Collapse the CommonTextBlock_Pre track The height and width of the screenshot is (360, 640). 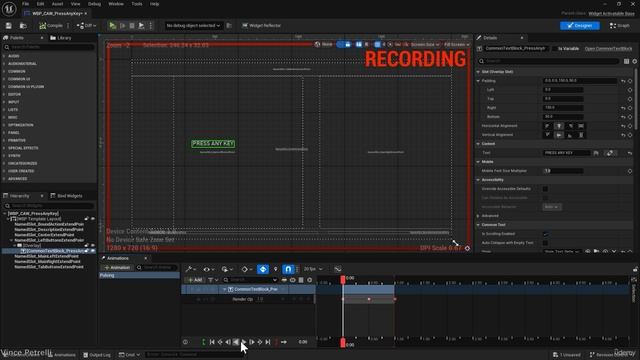coord(224,289)
